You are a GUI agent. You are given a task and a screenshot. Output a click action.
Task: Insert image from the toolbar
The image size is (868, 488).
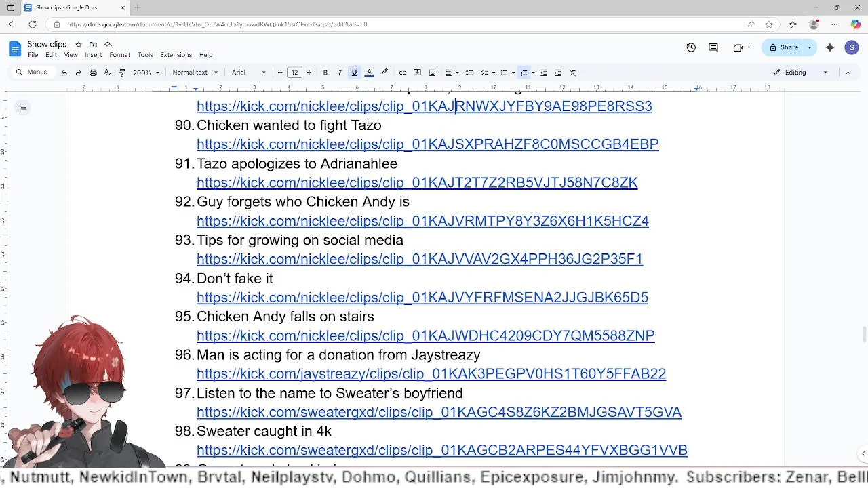coord(432,73)
